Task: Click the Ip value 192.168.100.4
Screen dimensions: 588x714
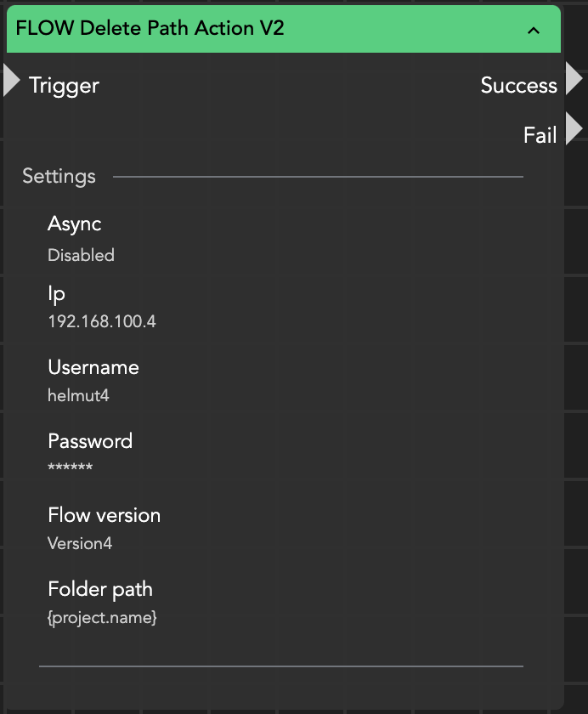Action: [x=102, y=322]
